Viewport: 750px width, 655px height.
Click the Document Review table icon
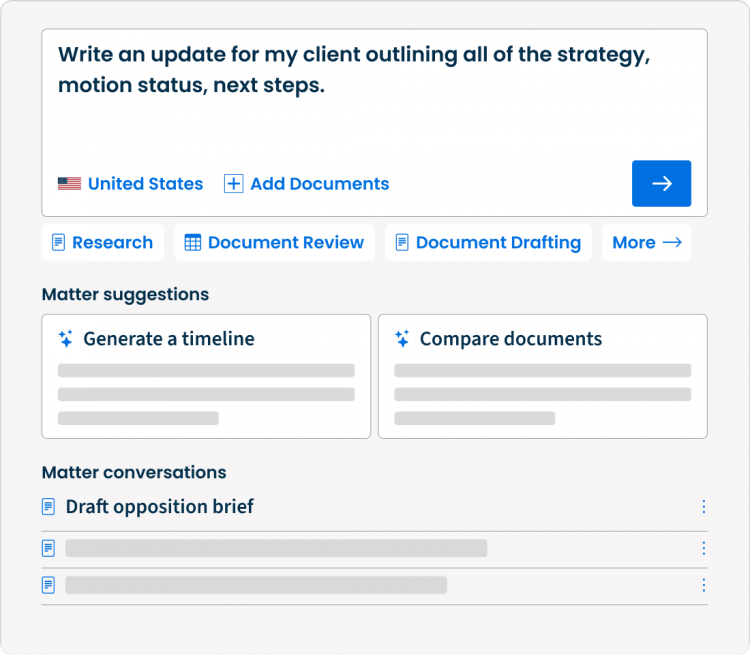point(193,243)
